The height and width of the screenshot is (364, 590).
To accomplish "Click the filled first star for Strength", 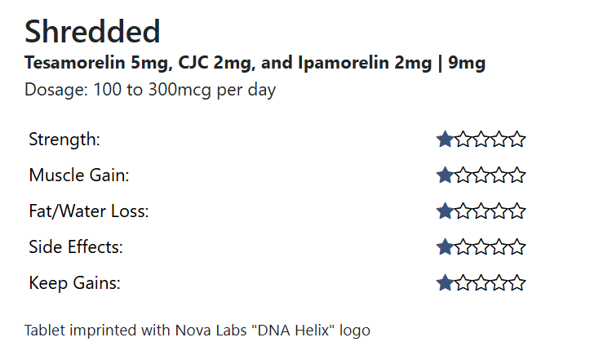I will coord(446,140).
